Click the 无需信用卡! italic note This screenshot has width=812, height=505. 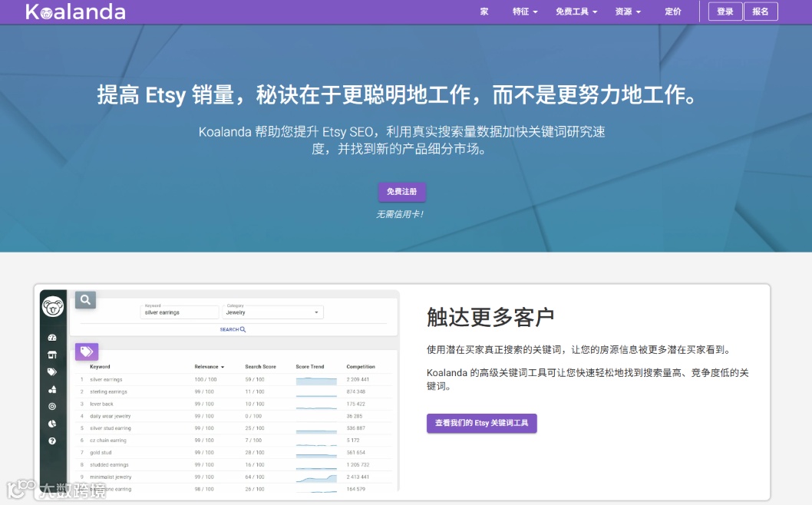click(400, 214)
